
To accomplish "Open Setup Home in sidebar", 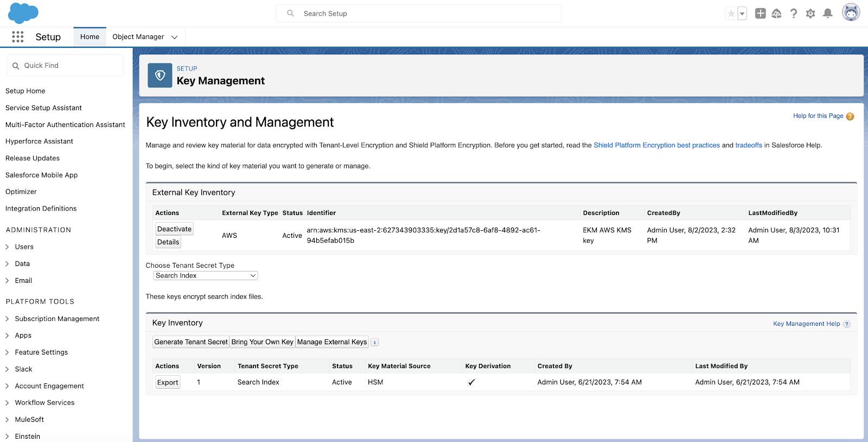I will point(25,91).
